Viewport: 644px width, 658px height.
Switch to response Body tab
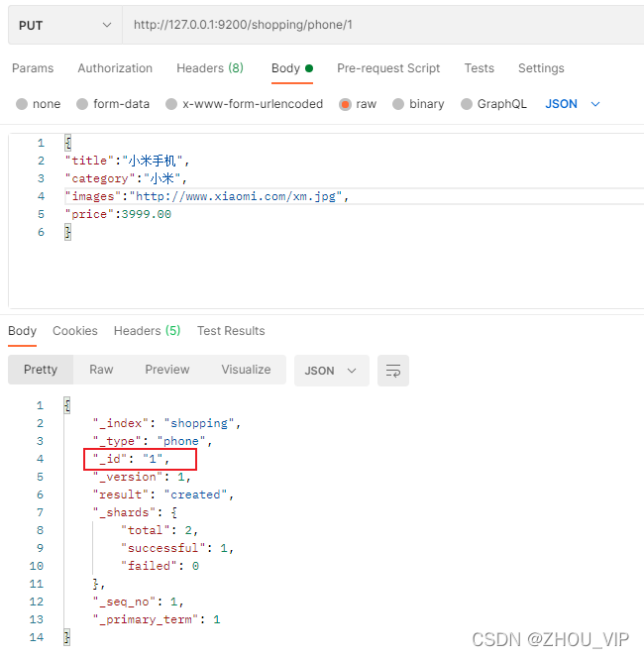[22, 331]
